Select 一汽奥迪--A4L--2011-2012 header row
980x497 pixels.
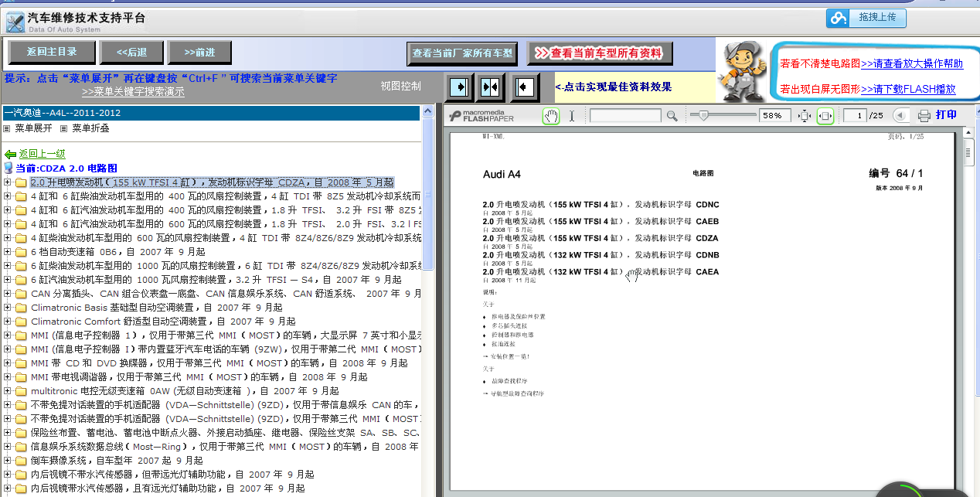[x=212, y=113]
